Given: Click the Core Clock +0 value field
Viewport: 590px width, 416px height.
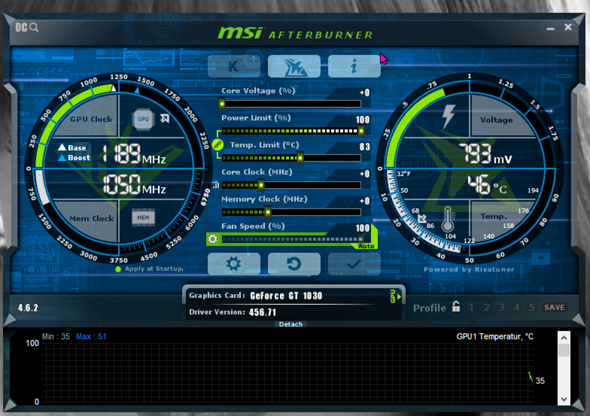Looking at the screenshot, I should coord(365,174).
